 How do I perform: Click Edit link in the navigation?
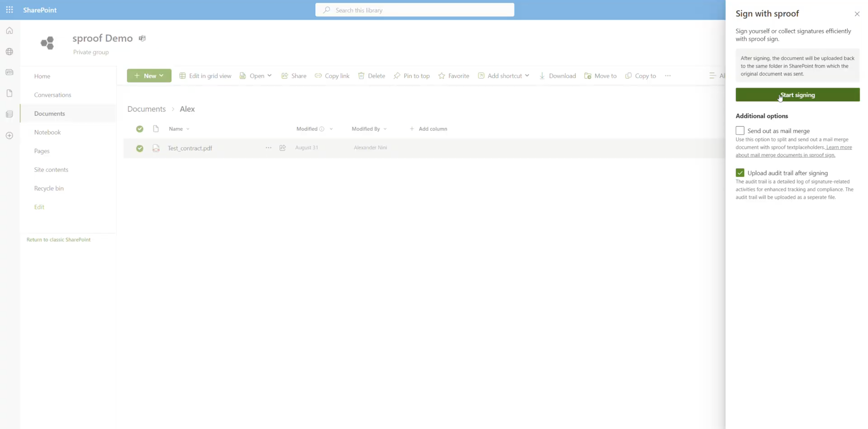point(39,207)
